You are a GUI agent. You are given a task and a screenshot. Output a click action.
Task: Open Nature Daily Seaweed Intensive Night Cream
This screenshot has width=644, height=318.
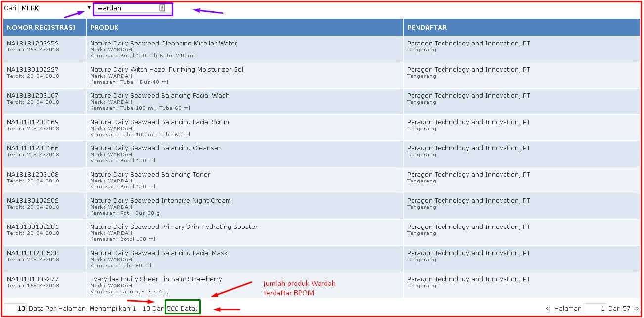pos(160,201)
